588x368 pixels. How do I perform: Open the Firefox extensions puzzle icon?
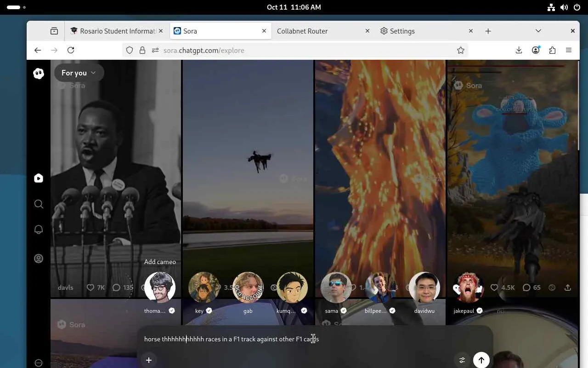click(552, 50)
